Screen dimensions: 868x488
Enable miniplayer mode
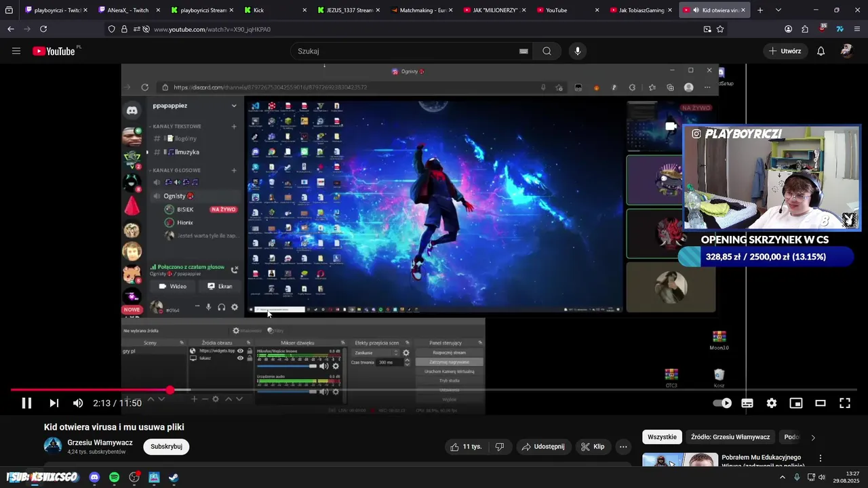click(x=796, y=403)
